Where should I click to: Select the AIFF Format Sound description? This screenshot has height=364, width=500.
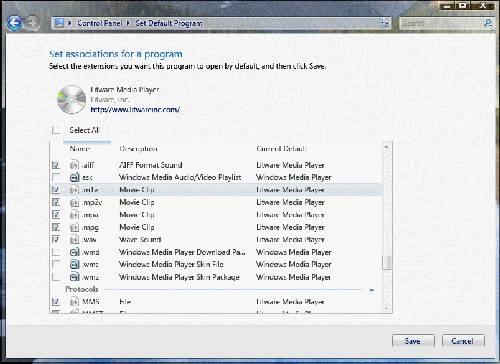(x=151, y=165)
